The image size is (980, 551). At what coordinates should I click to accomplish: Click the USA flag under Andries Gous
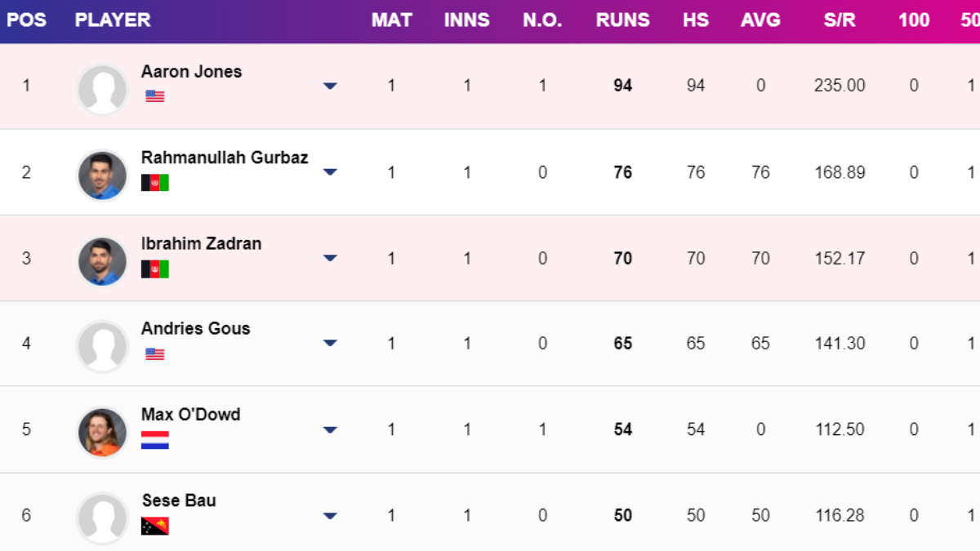(154, 354)
